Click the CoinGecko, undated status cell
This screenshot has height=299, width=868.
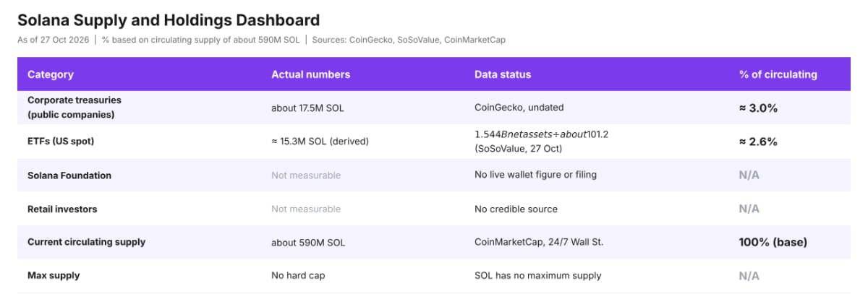(x=519, y=108)
